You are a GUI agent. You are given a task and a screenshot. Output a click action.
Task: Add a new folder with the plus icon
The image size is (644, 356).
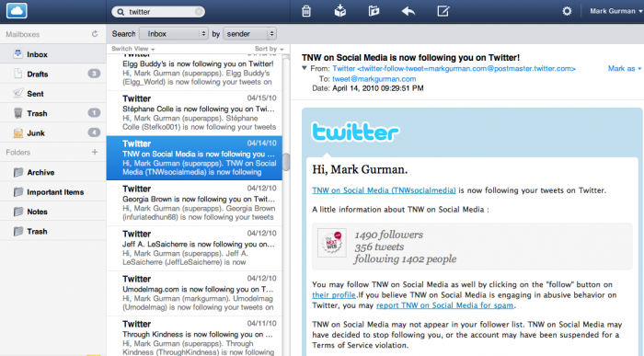click(95, 152)
